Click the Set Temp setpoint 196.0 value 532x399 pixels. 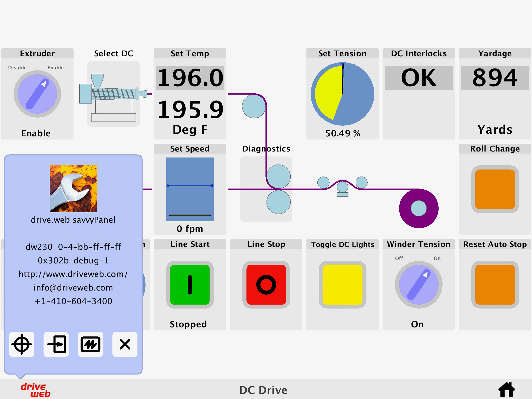(190, 78)
